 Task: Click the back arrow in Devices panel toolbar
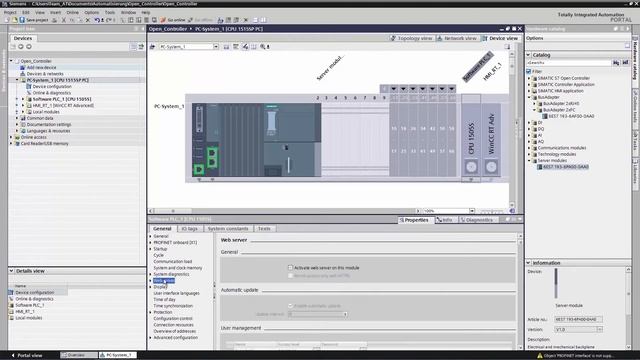point(20,47)
